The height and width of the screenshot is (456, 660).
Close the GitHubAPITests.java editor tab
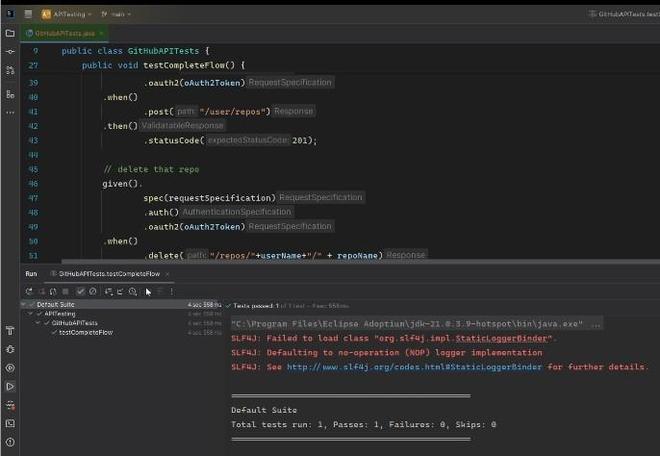pos(101,33)
